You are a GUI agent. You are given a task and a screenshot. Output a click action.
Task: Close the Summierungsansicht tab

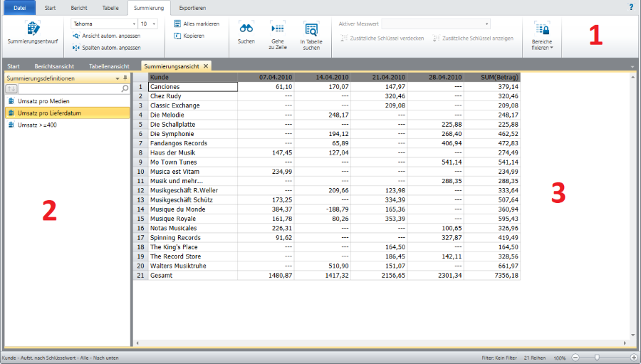[x=206, y=66]
